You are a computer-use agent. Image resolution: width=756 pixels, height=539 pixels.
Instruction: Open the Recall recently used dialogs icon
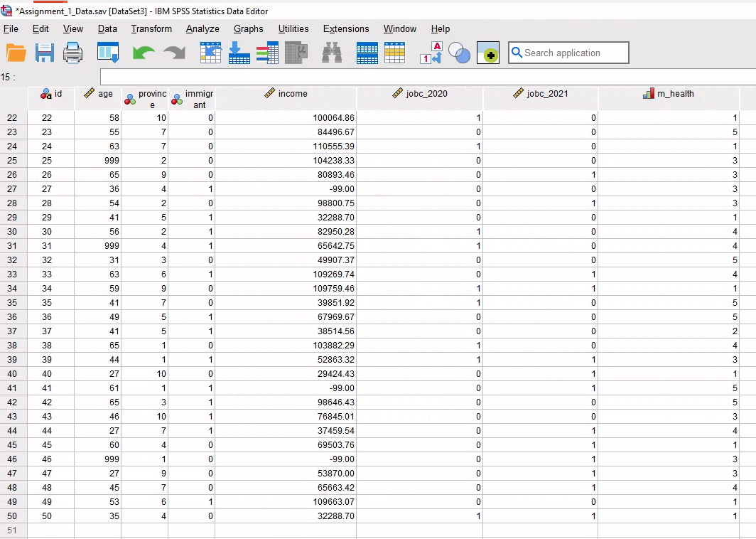[x=108, y=53]
